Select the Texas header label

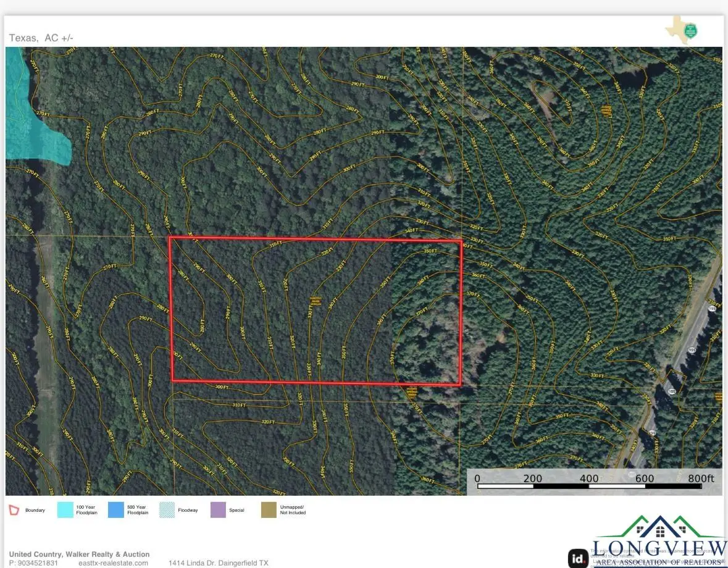(23, 37)
